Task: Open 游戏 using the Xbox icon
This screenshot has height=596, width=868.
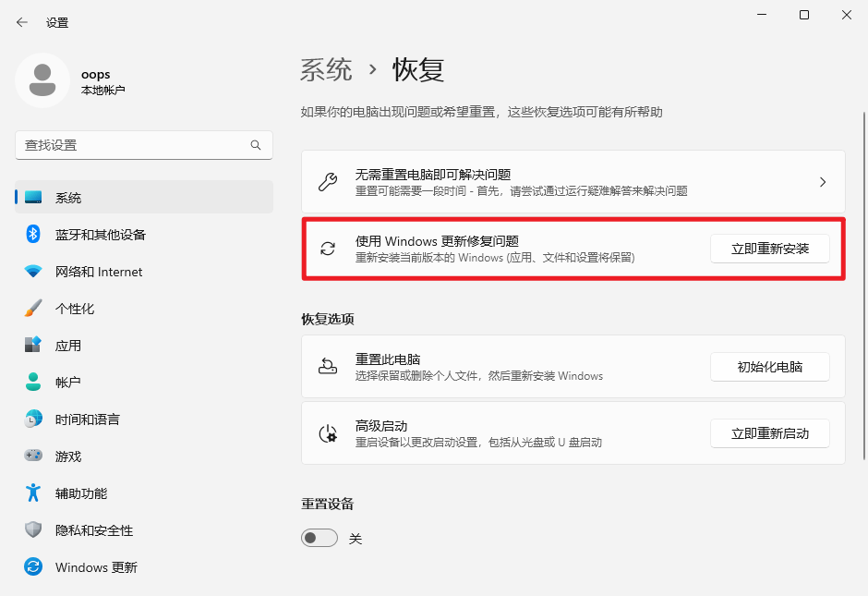Action: coord(32,456)
